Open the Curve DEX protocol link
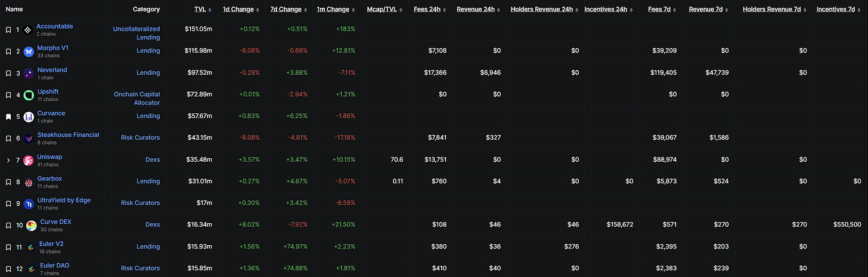The height and width of the screenshot is (277, 868). pos(55,221)
